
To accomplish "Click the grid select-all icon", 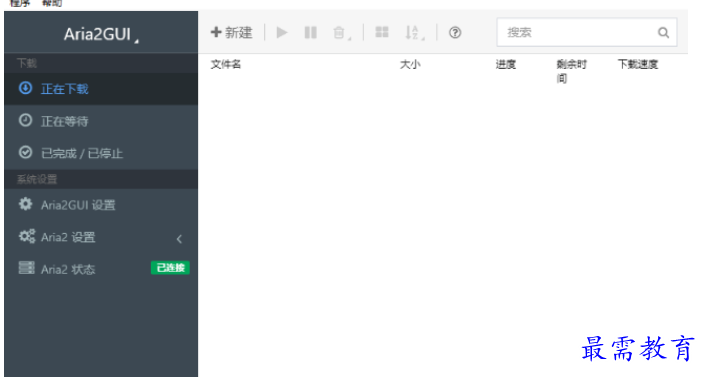I will [x=382, y=32].
